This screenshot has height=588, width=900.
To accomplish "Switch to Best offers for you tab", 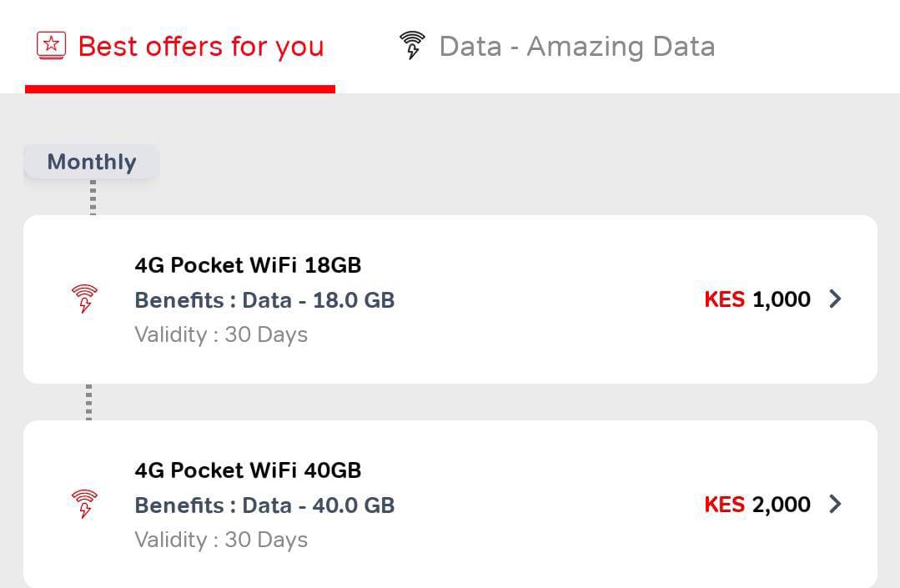I will click(x=180, y=47).
